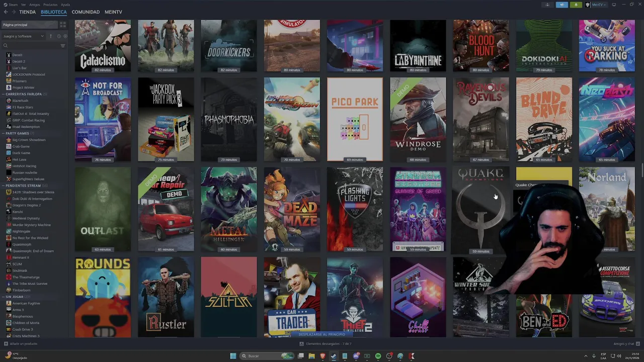Select LOCKDOWN Protocol in the sidebar
Screen dimensions: 644x362
[x=28, y=74]
